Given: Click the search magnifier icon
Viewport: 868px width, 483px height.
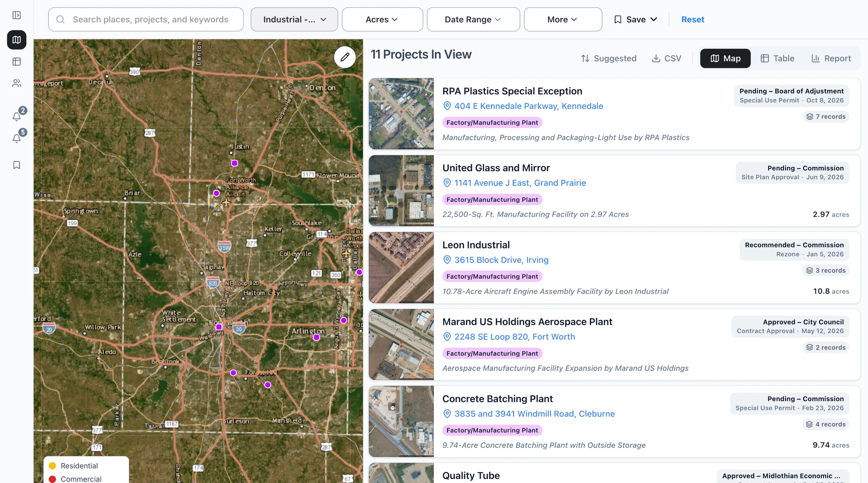Looking at the screenshot, I should point(60,20).
